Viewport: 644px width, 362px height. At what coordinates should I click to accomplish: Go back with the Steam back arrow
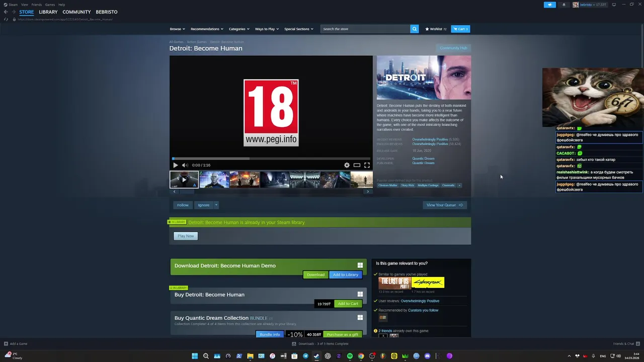pos(6,12)
